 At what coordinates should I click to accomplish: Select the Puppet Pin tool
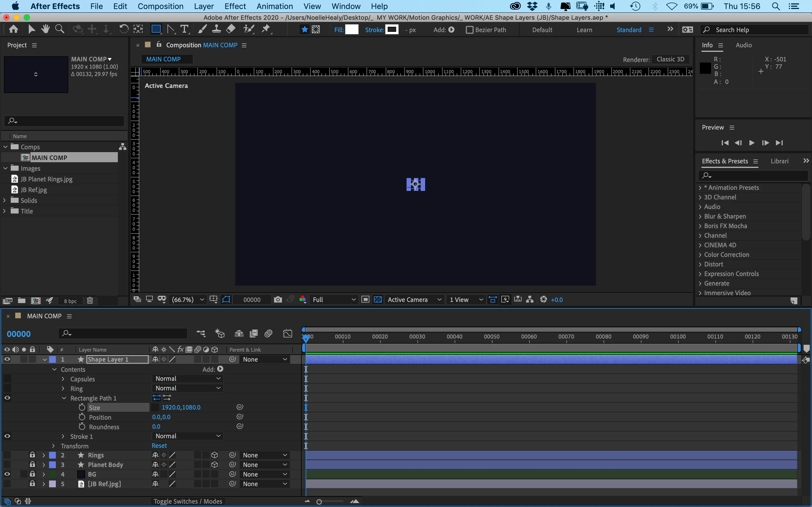pos(266,30)
